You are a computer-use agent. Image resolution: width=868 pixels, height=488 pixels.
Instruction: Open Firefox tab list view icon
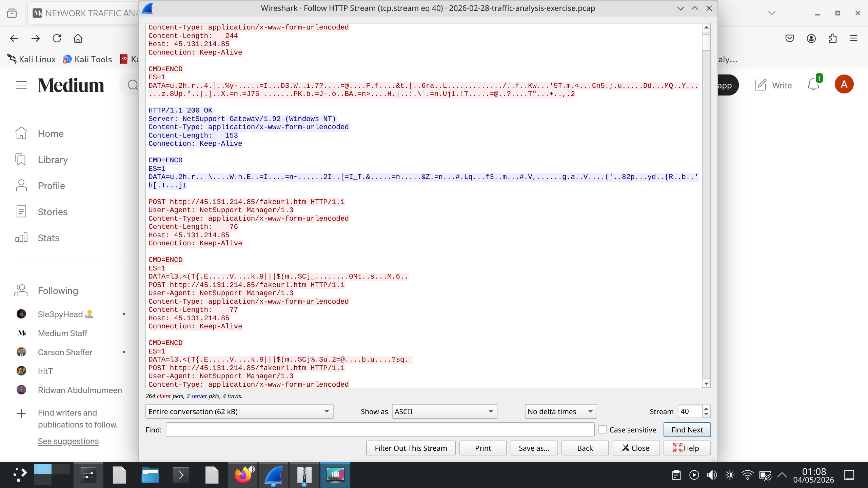pyautogui.click(x=12, y=13)
